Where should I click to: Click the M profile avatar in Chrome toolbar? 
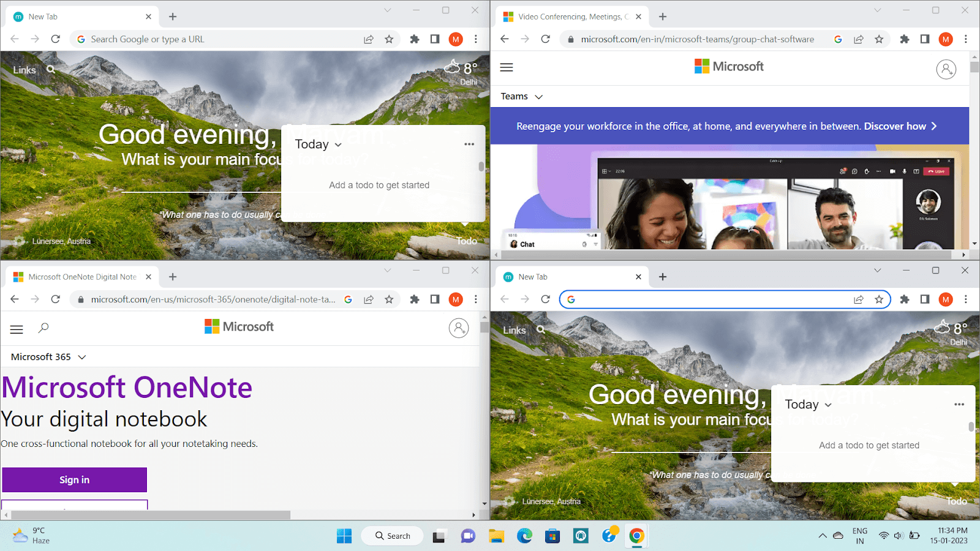coord(456,39)
